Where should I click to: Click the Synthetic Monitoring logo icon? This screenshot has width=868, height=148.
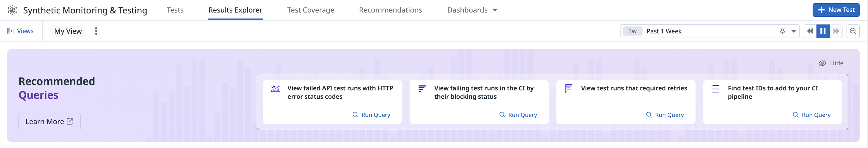click(x=13, y=10)
